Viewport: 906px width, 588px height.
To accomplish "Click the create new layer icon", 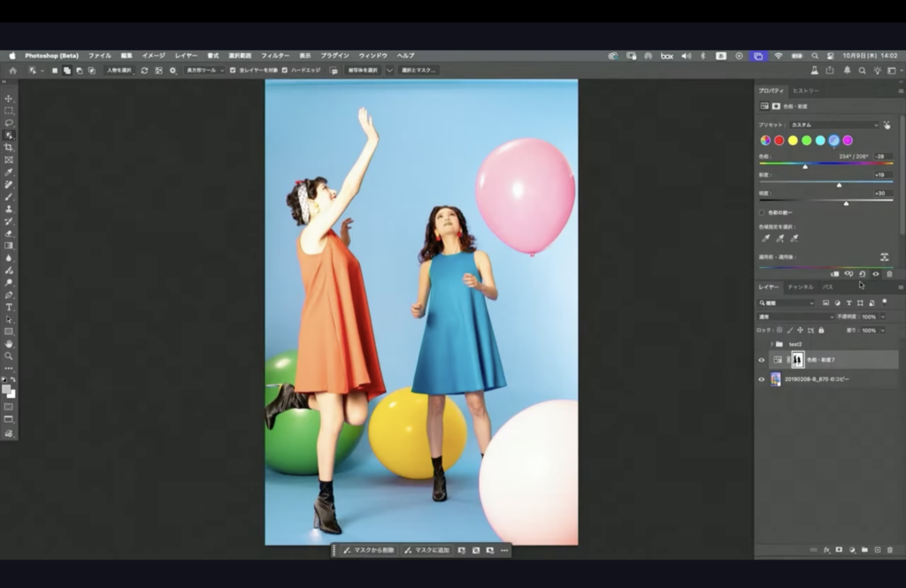I will pos(878,549).
